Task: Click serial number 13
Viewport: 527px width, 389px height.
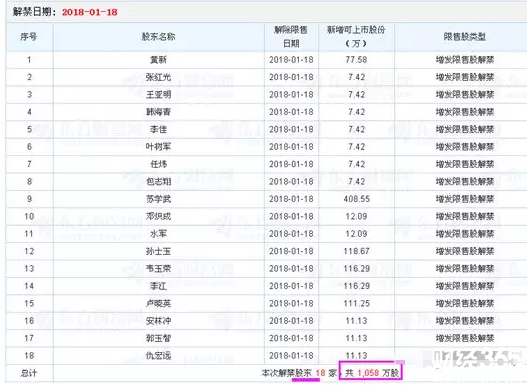Action: click(29, 269)
